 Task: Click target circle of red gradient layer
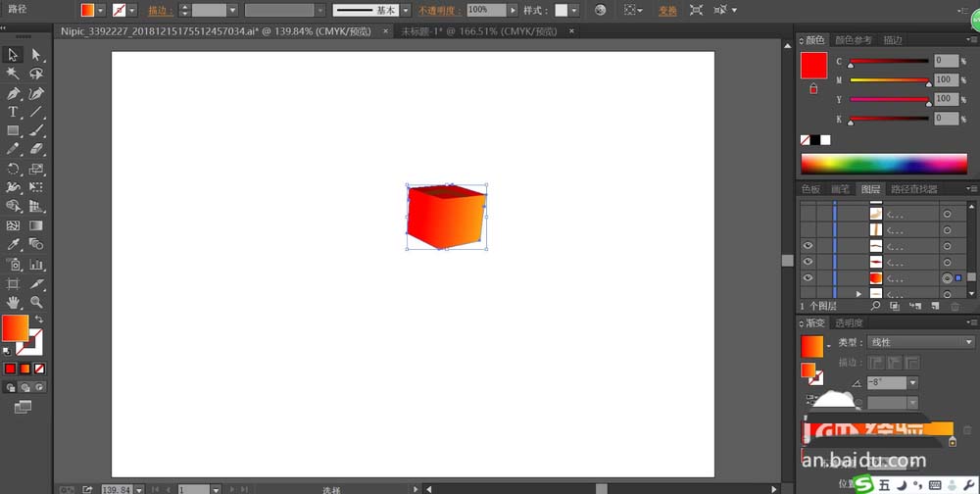click(947, 278)
